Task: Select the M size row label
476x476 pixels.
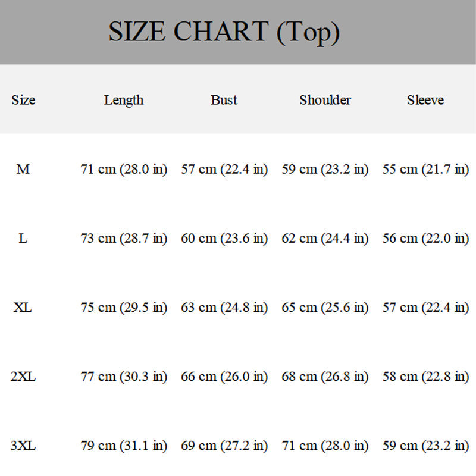Action: [23, 170]
